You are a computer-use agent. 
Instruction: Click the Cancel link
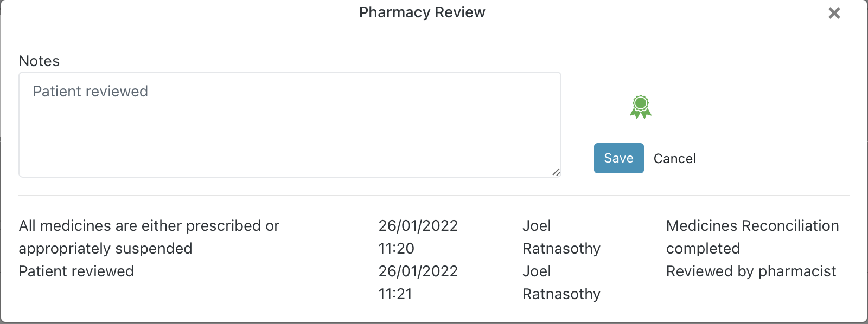tap(674, 158)
